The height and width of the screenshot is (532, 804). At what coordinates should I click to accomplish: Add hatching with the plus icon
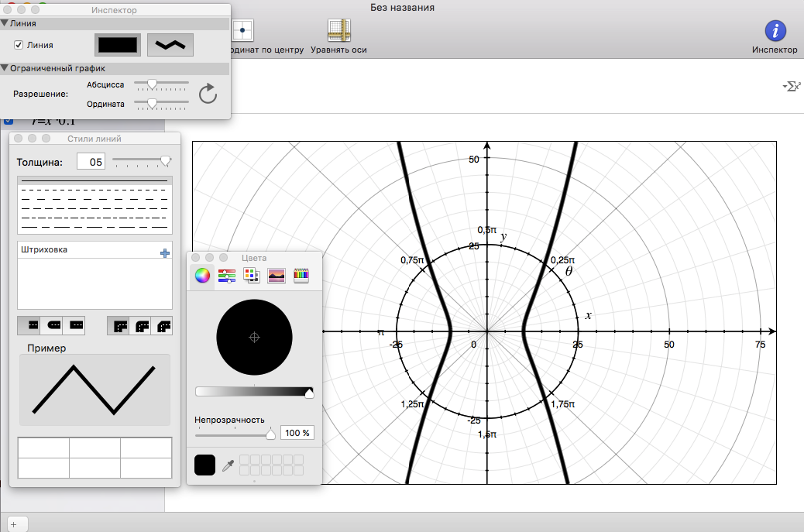tap(165, 253)
